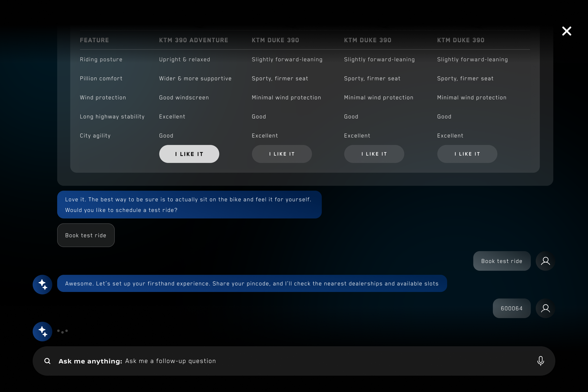This screenshot has height=392, width=588.
Task: Click the search magnifier icon
Action: tap(47, 361)
